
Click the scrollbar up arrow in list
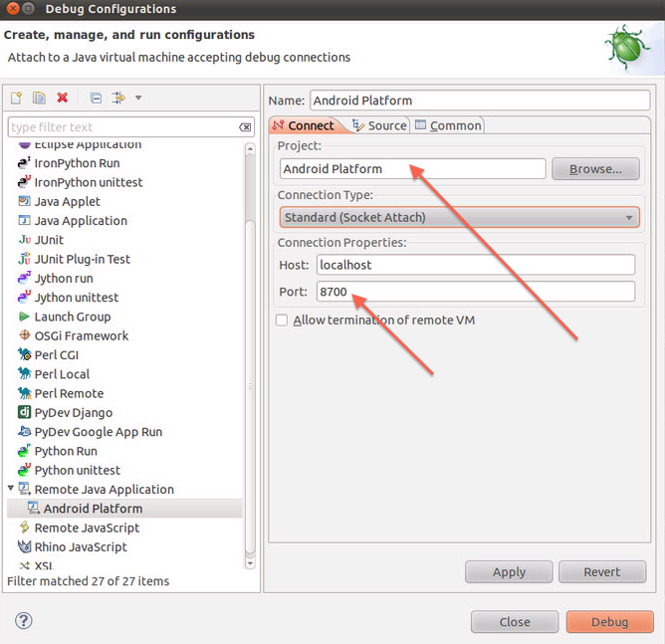pos(250,149)
